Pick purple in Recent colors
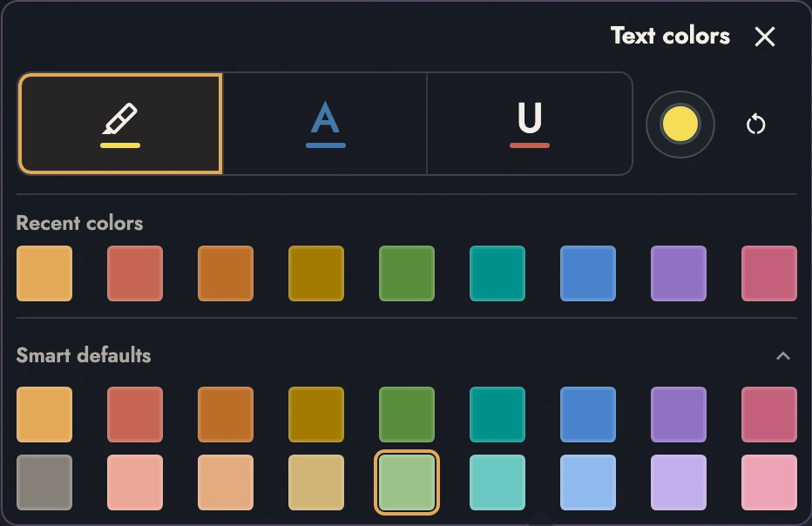 pos(679,273)
